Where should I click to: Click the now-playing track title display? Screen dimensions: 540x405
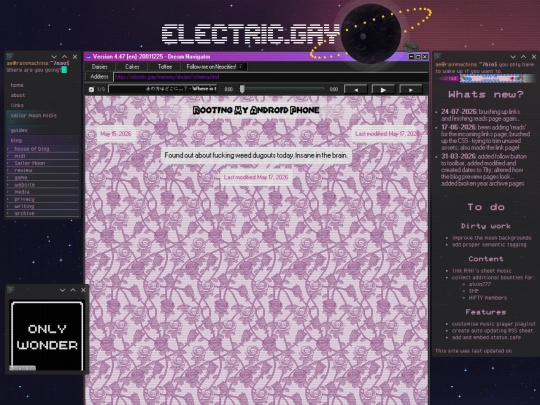tap(163, 89)
